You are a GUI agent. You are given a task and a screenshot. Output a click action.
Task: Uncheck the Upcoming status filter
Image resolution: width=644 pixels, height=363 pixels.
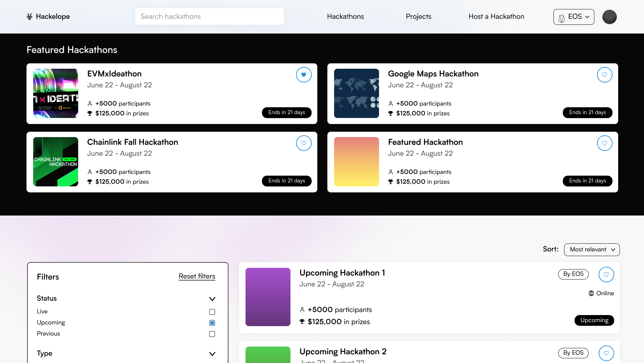(212, 323)
